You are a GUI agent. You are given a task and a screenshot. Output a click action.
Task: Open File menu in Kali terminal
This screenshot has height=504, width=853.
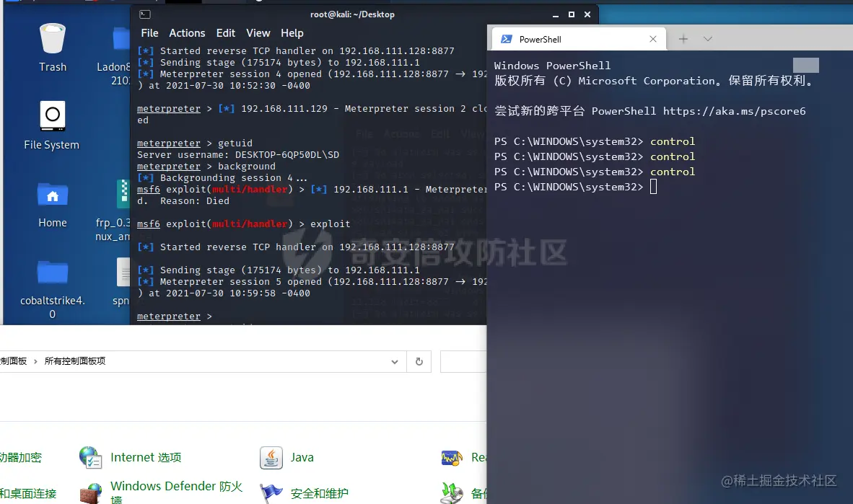point(149,33)
